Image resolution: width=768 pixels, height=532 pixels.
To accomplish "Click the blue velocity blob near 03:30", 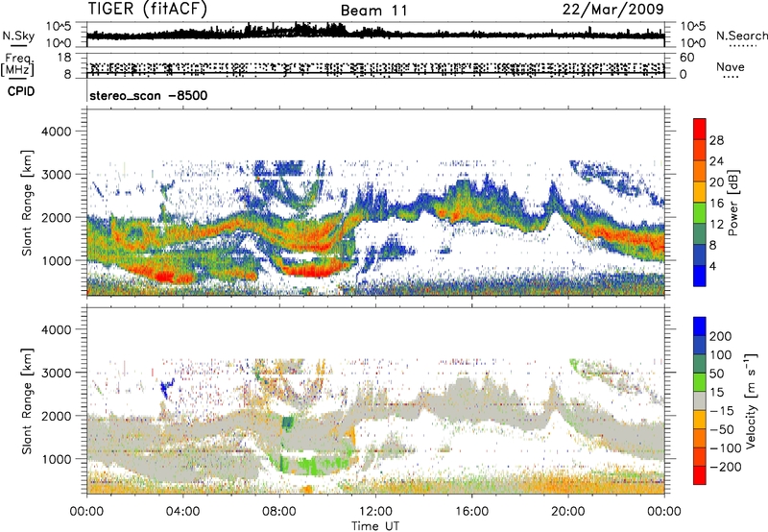I will [167, 389].
